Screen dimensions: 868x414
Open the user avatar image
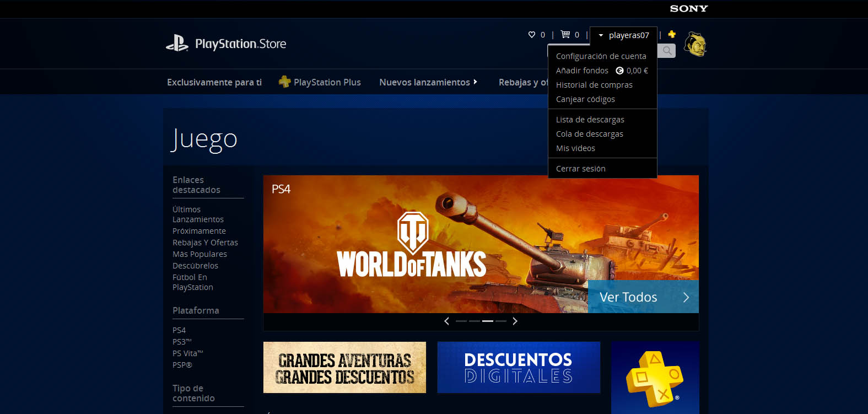[696, 44]
